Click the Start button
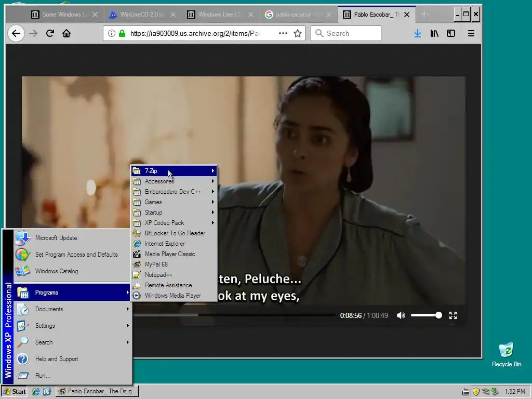The image size is (532, 399). tap(14, 392)
